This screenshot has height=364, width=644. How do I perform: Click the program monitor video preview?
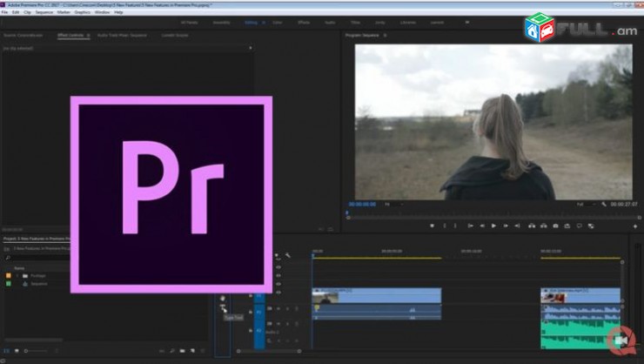click(x=493, y=122)
